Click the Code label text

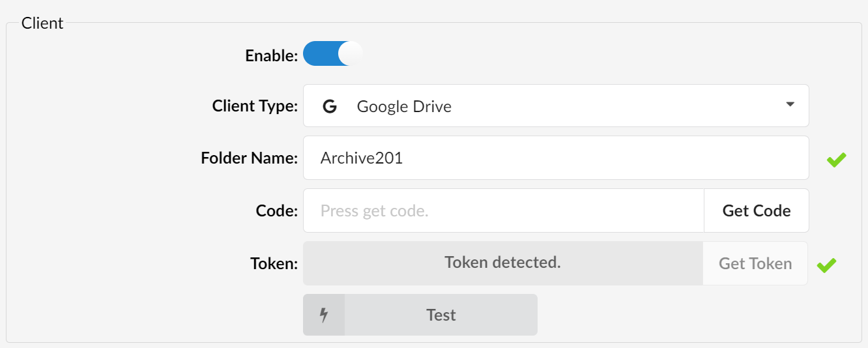[x=277, y=210]
